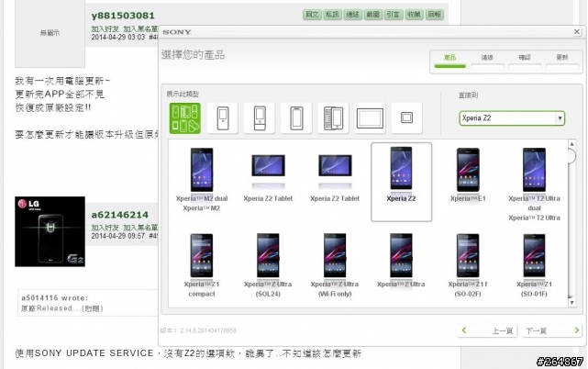
Task: Switch to the 產品 step tab
Action: 450,61
